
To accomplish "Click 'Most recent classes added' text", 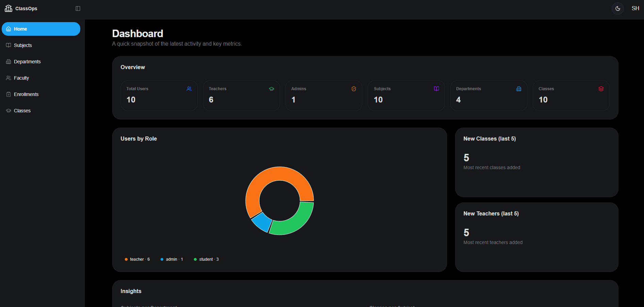I will click(492, 167).
